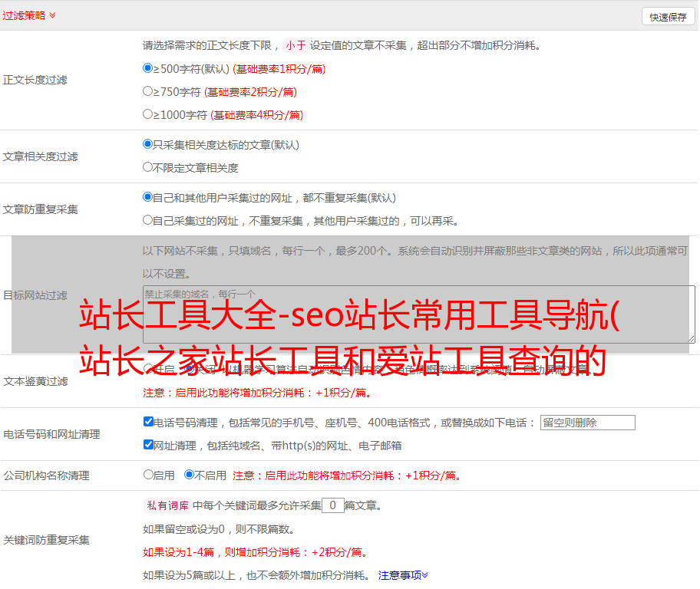Click the 快速保存 quick save button
The width and height of the screenshot is (700, 589).
[669, 17]
